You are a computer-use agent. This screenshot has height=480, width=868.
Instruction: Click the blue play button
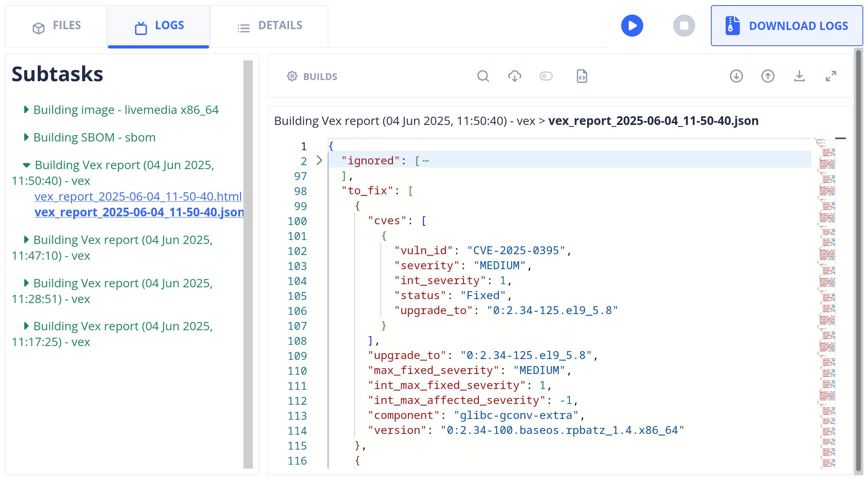(632, 26)
